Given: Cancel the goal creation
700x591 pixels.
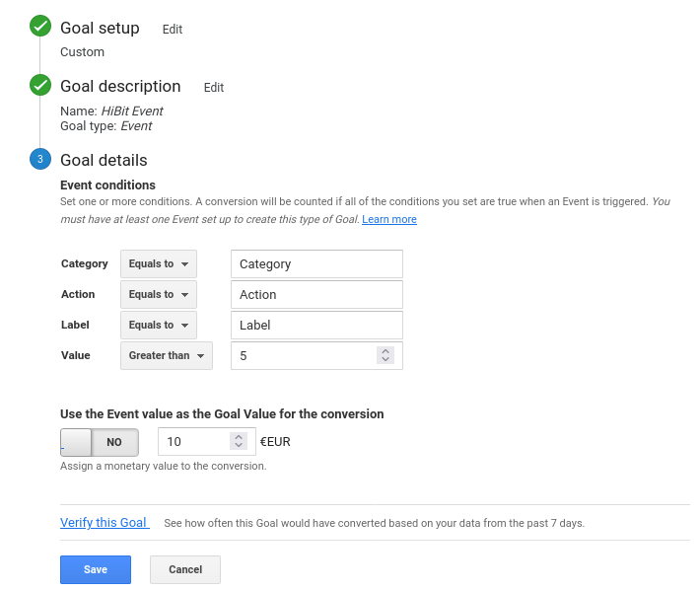Looking at the screenshot, I should coord(185,570).
